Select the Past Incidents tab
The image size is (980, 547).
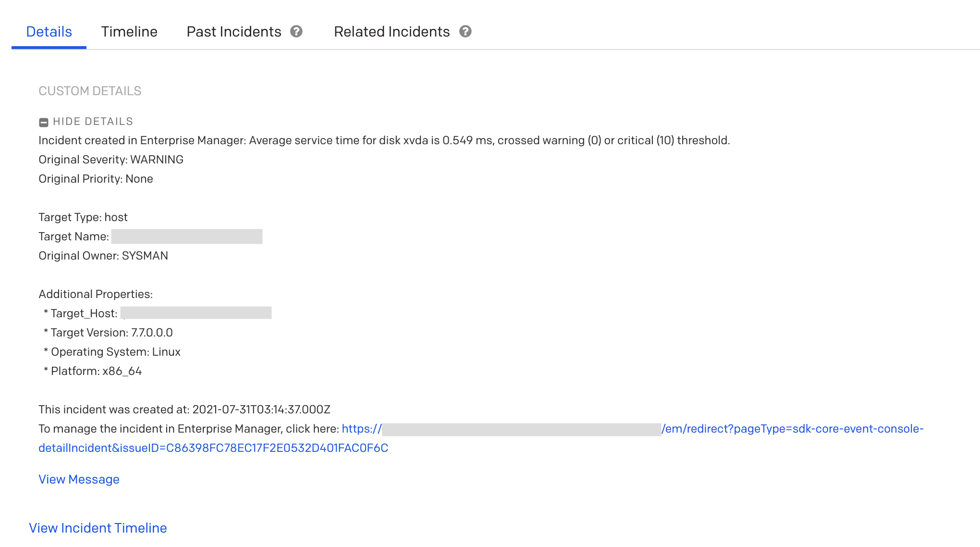coord(233,32)
